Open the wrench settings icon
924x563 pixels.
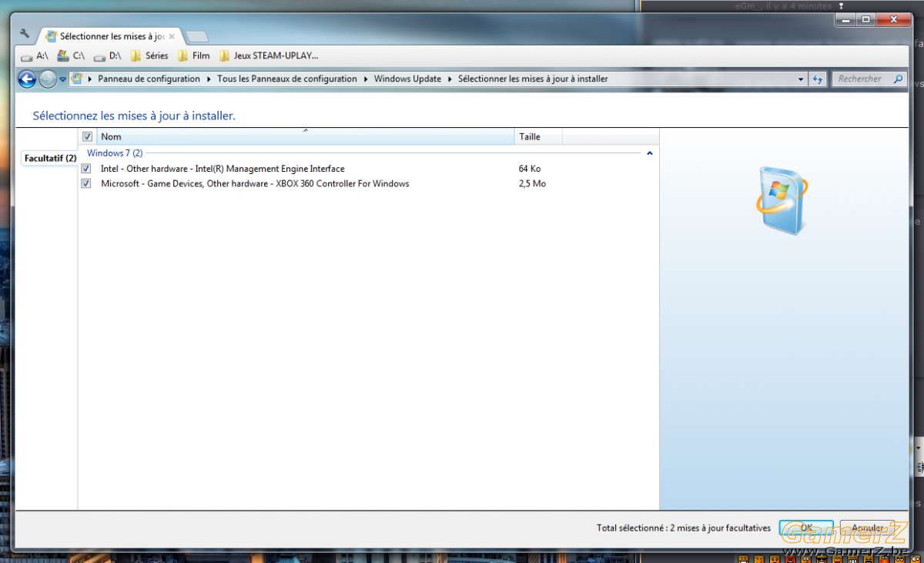click(25, 34)
